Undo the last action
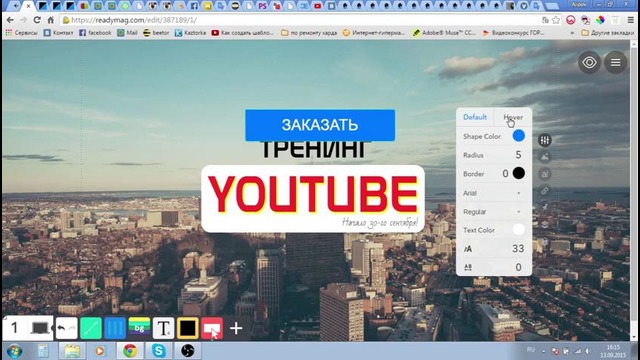The image size is (640, 360). (x=61, y=328)
